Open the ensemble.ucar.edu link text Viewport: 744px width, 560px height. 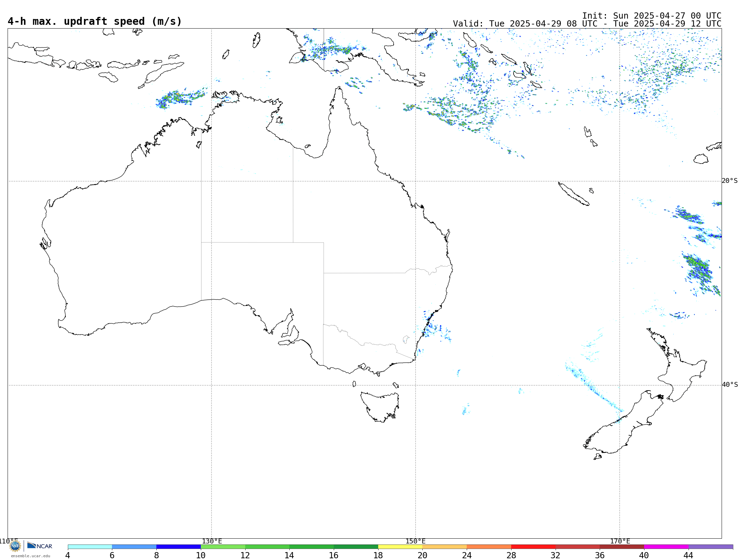30,556
